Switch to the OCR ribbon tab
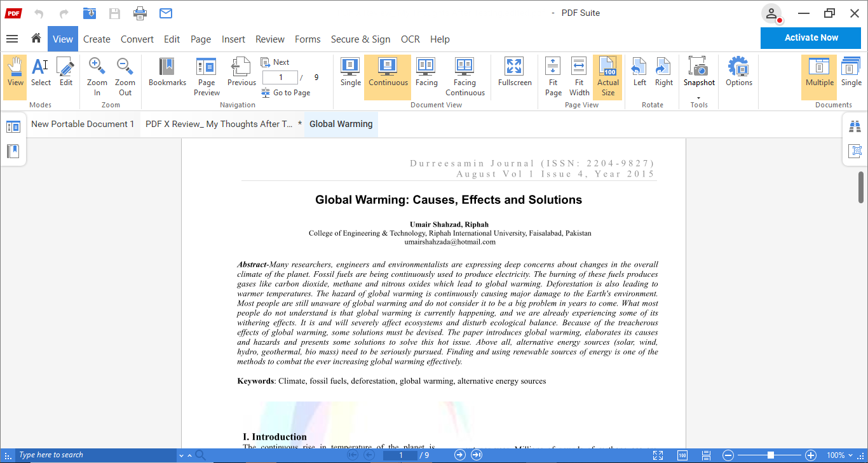Image resolution: width=868 pixels, height=463 pixels. (x=410, y=39)
